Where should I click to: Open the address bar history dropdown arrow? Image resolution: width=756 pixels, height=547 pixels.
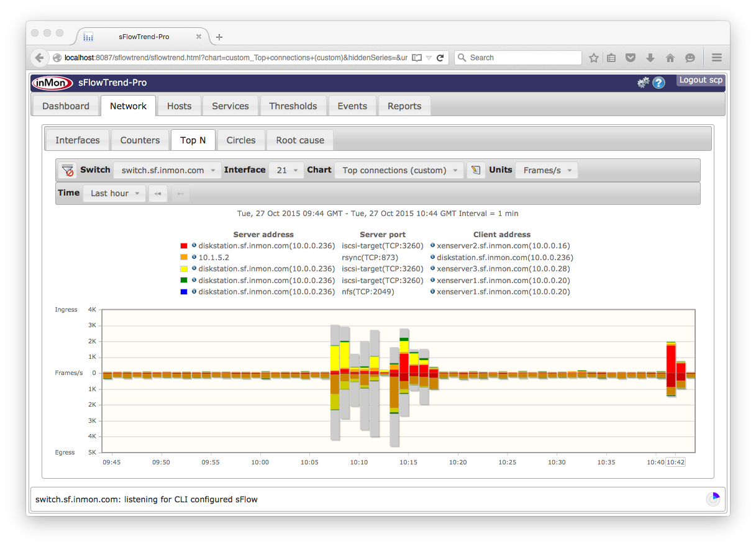click(x=429, y=58)
